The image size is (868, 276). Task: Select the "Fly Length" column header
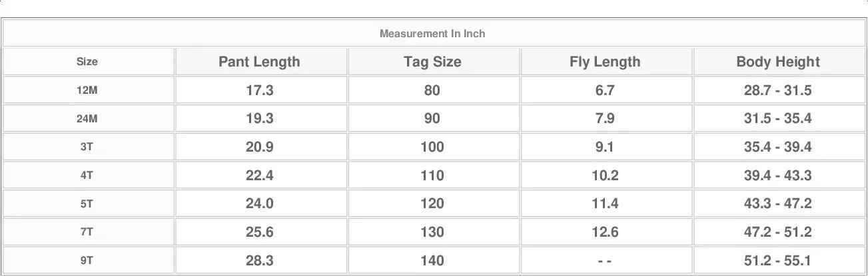pyautogui.click(x=605, y=62)
